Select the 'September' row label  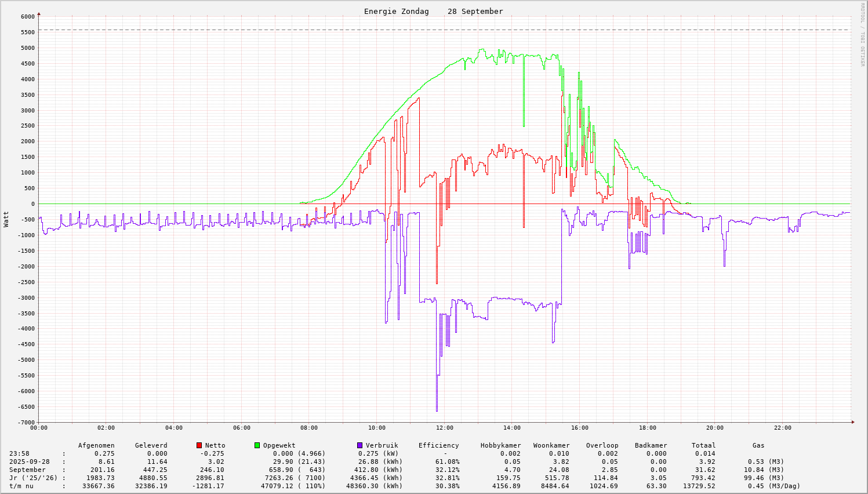[27, 470]
